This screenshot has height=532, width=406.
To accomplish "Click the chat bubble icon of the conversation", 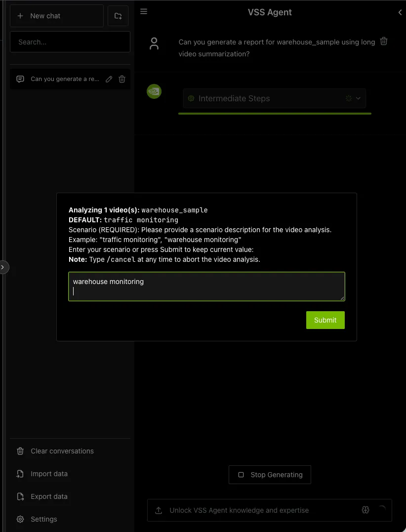I will [x=20, y=79].
